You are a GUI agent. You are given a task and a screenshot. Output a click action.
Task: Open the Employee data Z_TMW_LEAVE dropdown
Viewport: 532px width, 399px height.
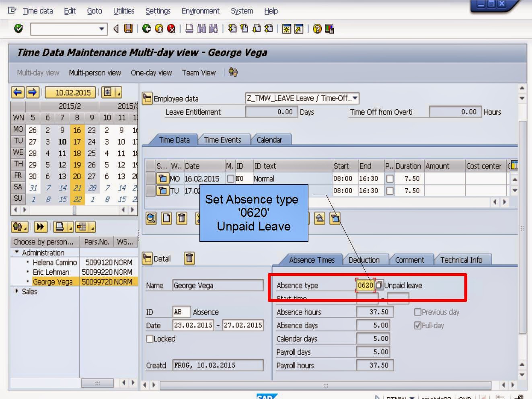coord(355,98)
